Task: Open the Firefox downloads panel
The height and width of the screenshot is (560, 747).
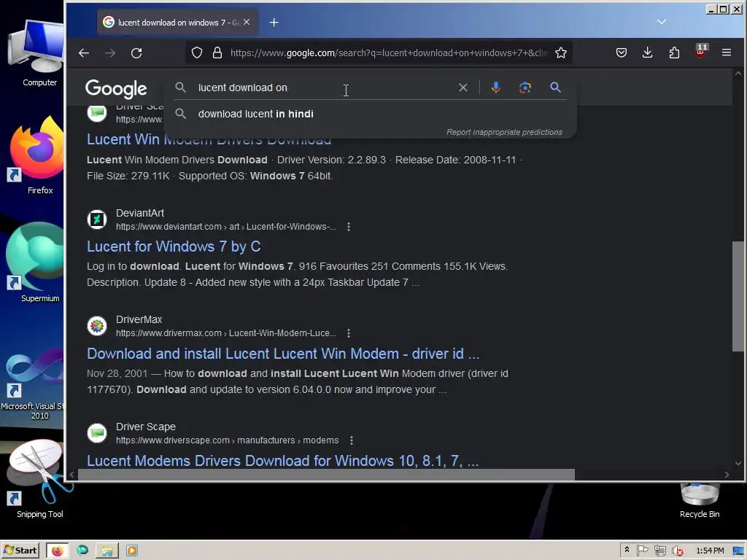Action: click(x=648, y=52)
